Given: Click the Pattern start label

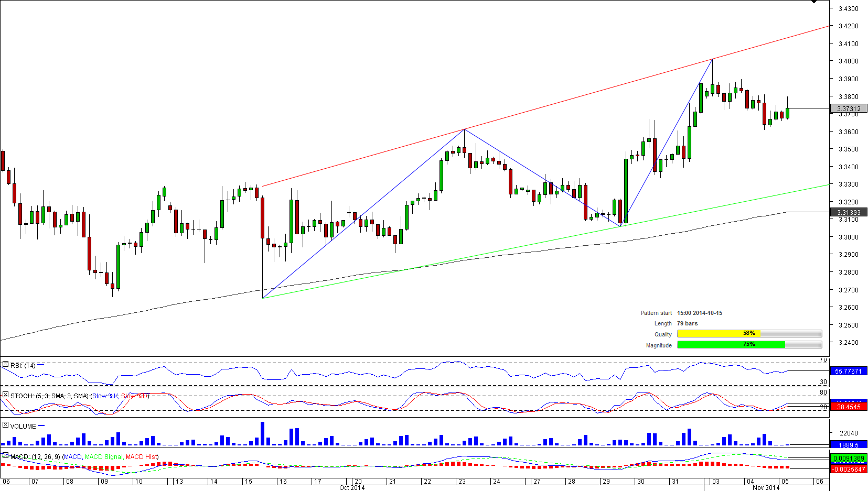Looking at the screenshot, I should point(656,313).
